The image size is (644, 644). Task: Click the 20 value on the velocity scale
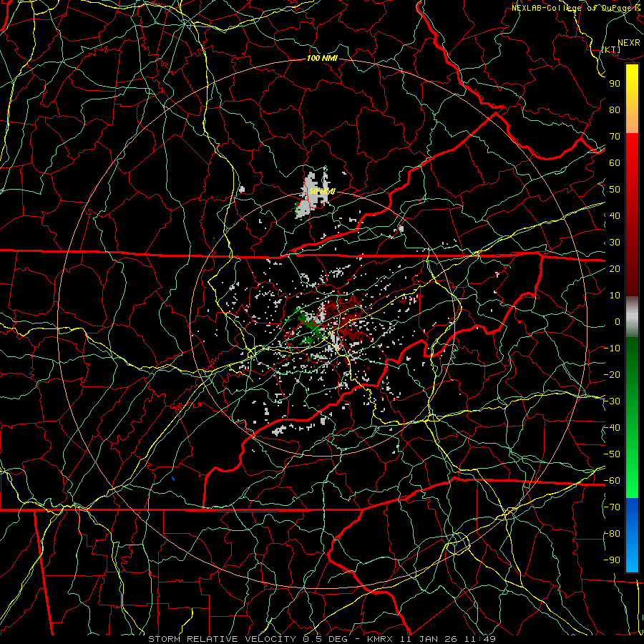(x=615, y=269)
